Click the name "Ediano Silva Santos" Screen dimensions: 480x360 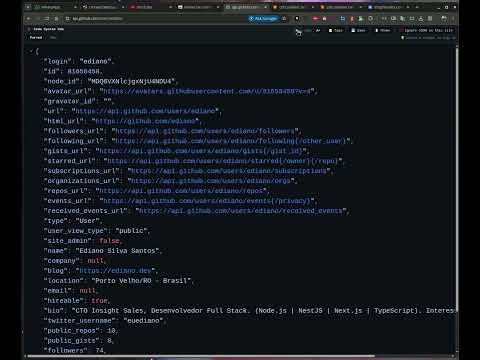[x=117, y=251]
